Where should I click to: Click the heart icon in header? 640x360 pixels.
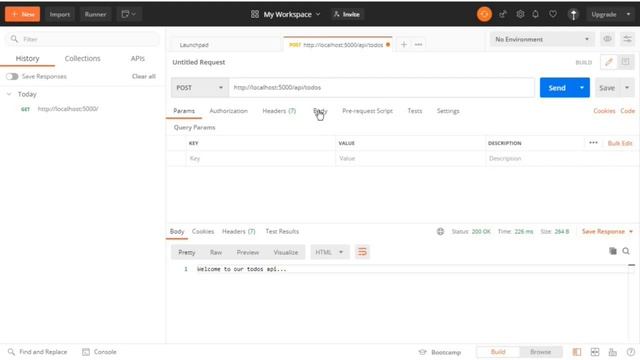pyautogui.click(x=553, y=14)
